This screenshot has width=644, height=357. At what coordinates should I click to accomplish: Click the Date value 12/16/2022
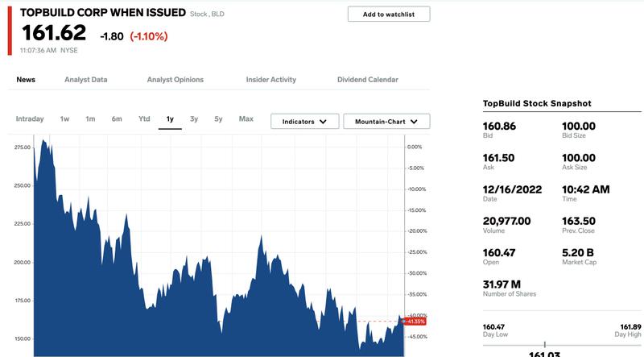coord(512,189)
